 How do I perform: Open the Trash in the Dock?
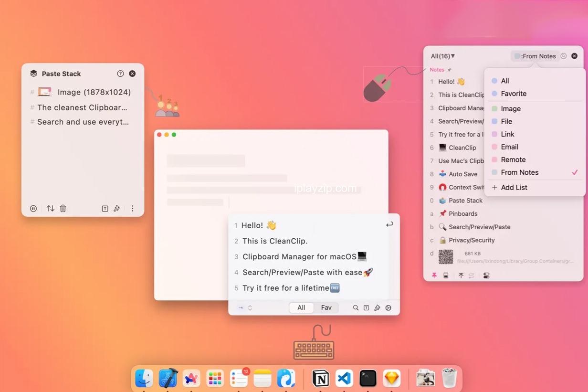tap(449, 378)
